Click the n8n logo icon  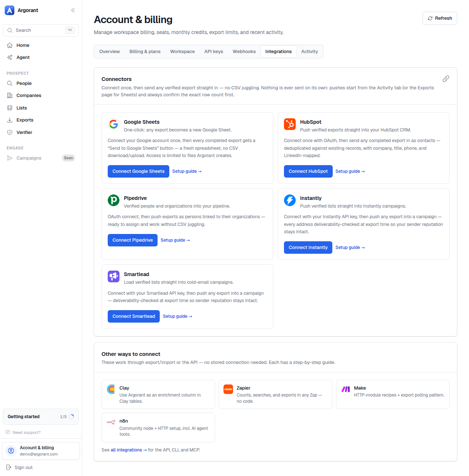(111, 422)
